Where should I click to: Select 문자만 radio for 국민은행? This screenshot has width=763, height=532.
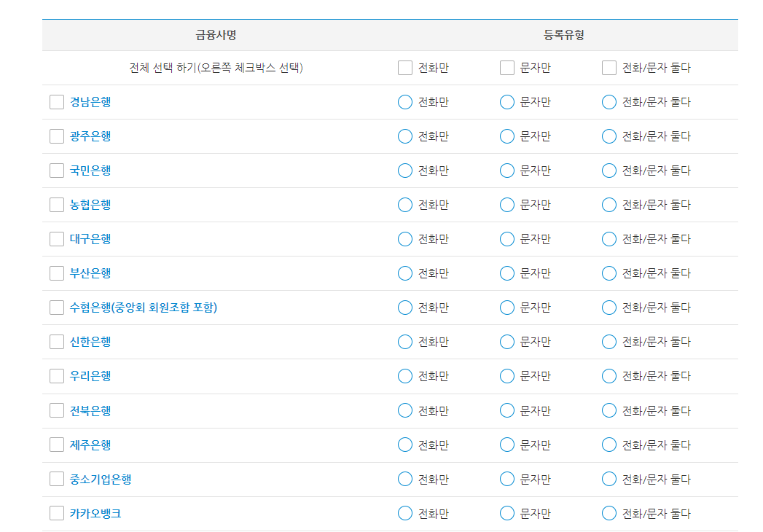pos(507,171)
